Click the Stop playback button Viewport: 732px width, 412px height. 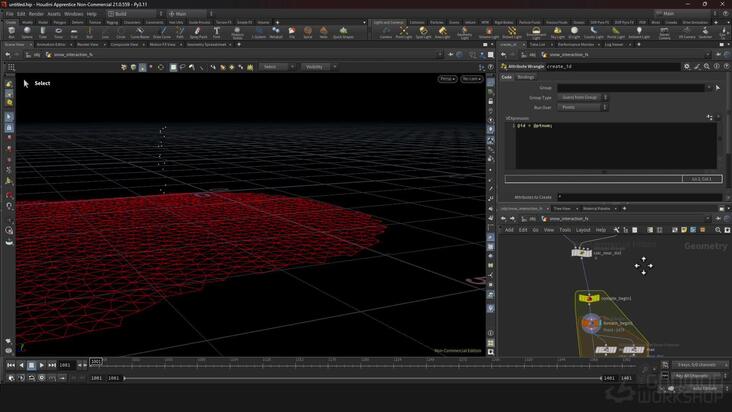pyautogui.click(x=31, y=365)
